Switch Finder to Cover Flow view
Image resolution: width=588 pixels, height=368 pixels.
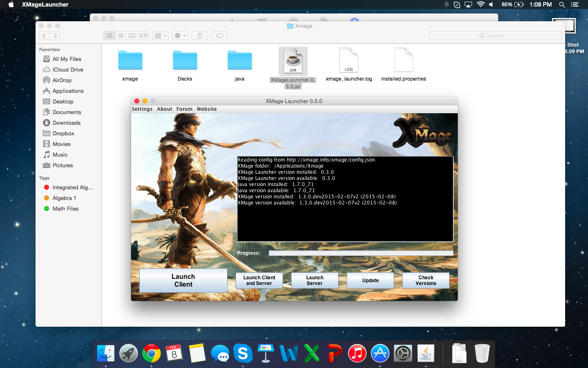(143, 36)
